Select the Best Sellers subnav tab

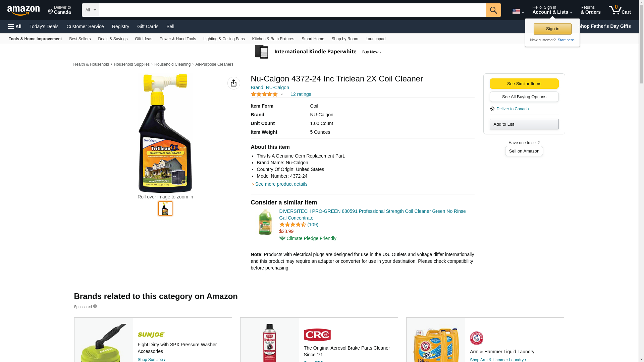(80, 39)
